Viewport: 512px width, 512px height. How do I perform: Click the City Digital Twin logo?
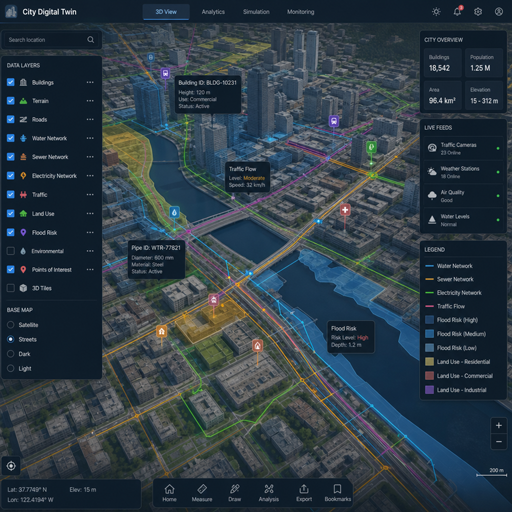pos(11,12)
